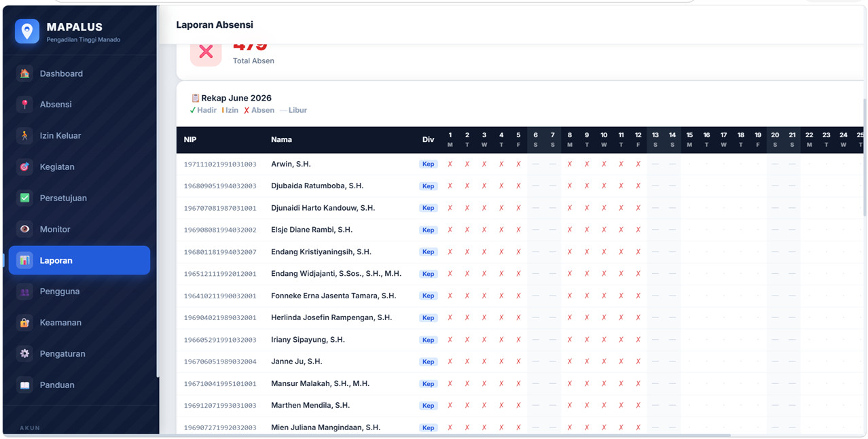Open the Panduan book icon
Viewport: 868px width, 439px height.
tap(25, 385)
